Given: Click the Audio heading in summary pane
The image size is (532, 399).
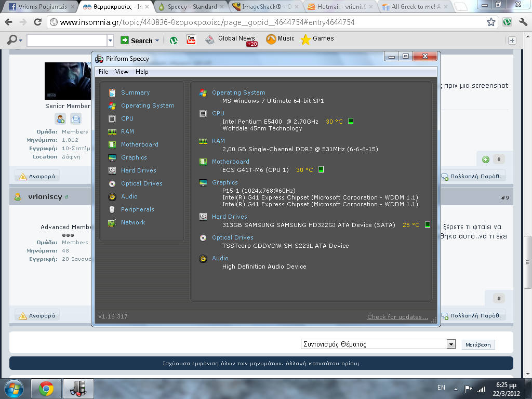Looking at the screenshot, I should click(x=220, y=258).
